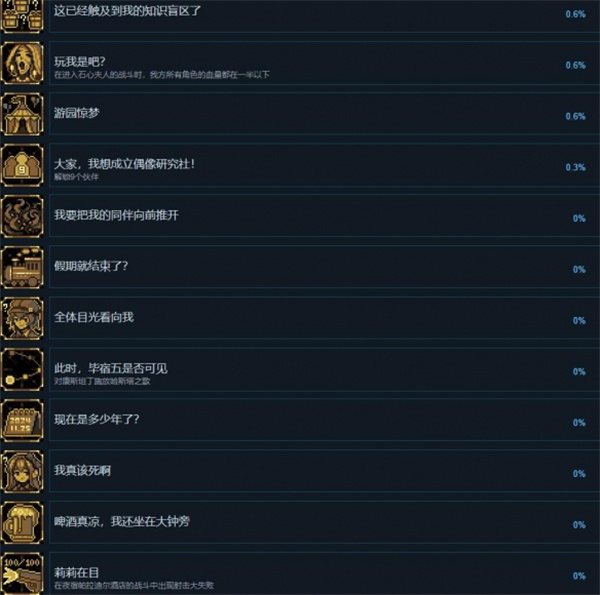Click the screaming woman achievement icon

[x=22, y=63]
